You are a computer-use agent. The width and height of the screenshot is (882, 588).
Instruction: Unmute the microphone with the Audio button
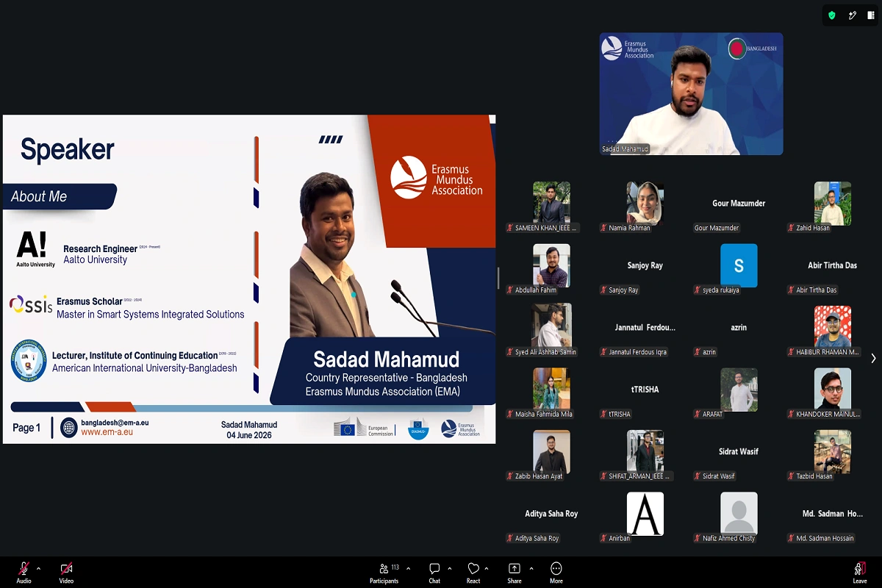click(24, 573)
